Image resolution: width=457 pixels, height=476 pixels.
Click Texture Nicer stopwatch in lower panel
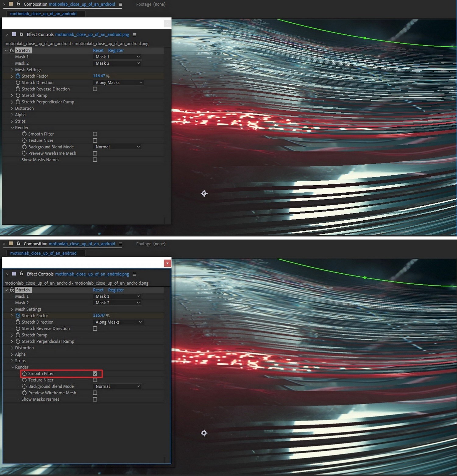pos(24,380)
